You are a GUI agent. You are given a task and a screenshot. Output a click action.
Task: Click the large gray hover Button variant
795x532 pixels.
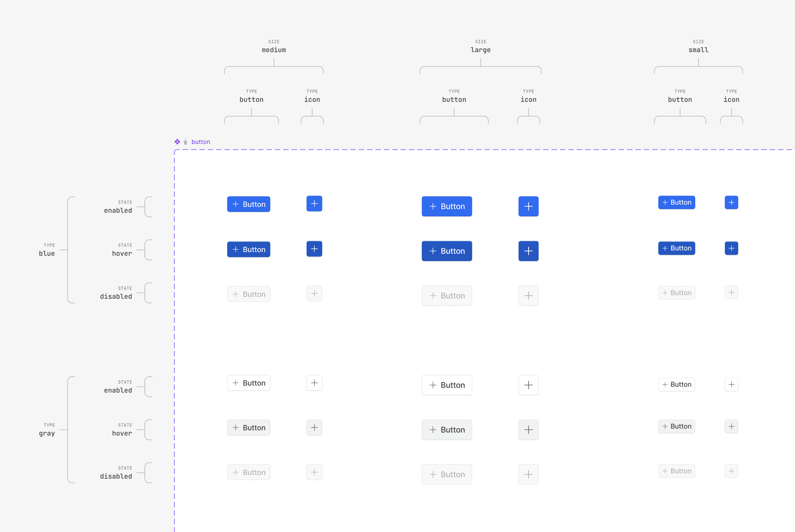click(446, 430)
